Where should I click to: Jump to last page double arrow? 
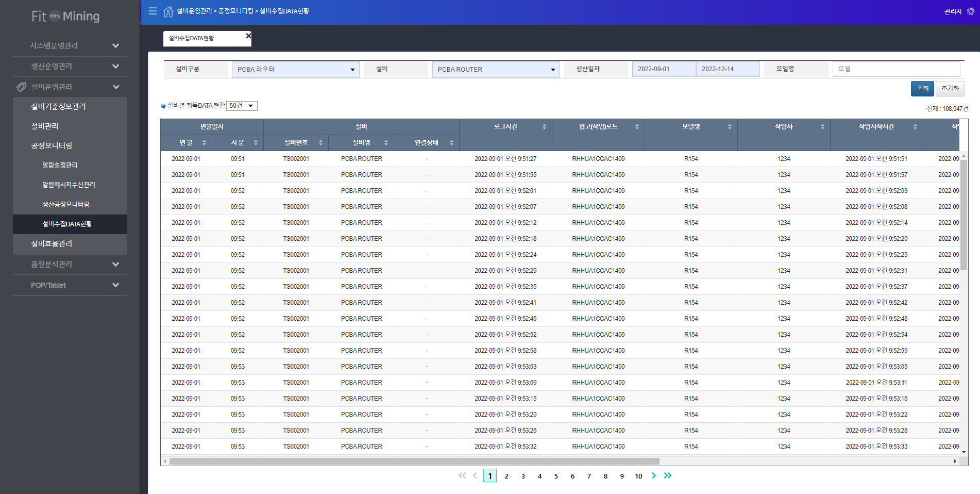click(668, 475)
